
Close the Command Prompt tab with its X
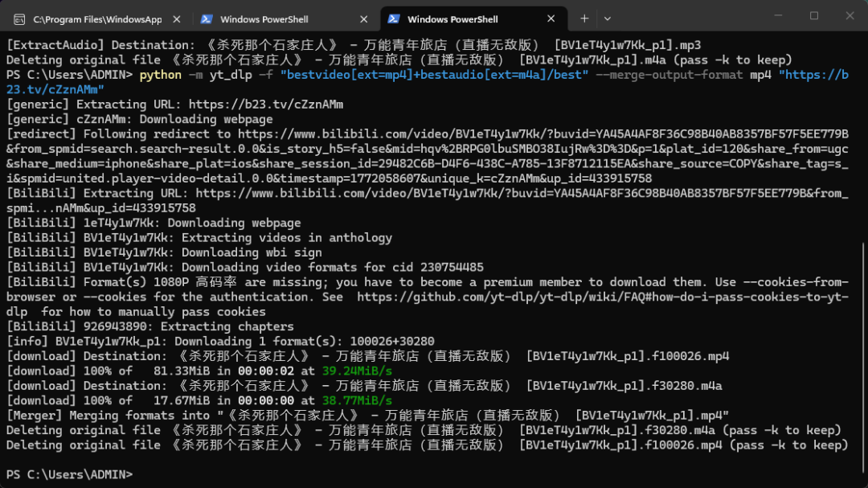[178, 18]
